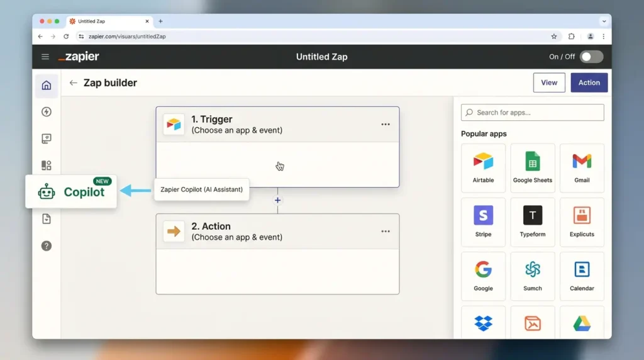Expand the tab search chevron
The height and width of the screenshot is (360, 644).
pos(604,21)
